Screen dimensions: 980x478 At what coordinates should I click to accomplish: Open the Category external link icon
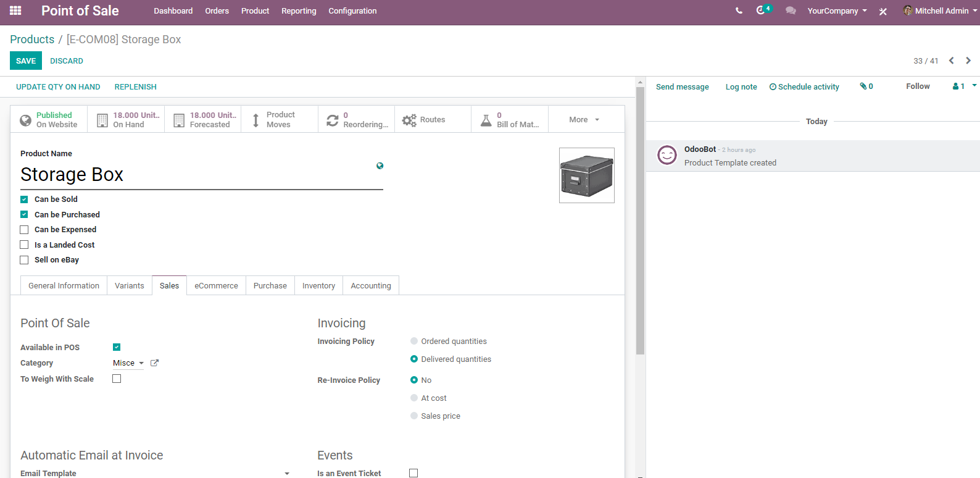(154, 363)
